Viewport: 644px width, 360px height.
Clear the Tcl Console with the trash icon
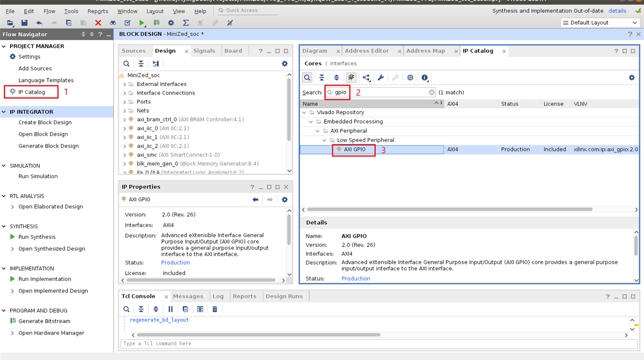[215, 309]
